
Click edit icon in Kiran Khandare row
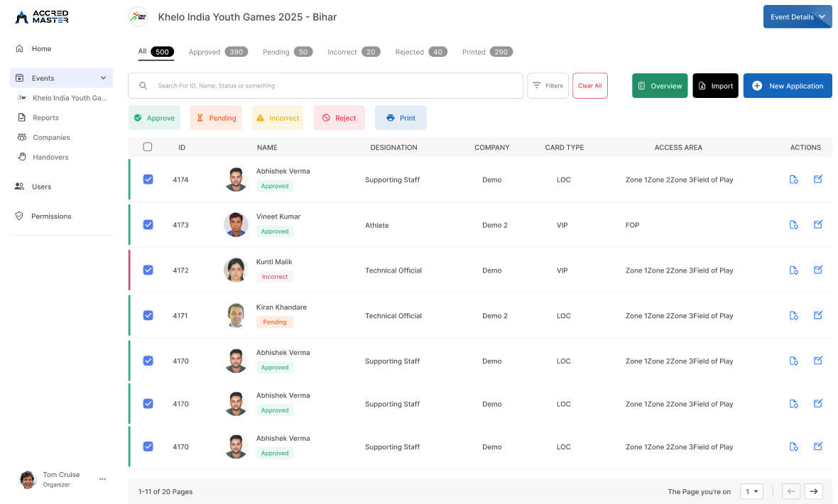point(817,315)
